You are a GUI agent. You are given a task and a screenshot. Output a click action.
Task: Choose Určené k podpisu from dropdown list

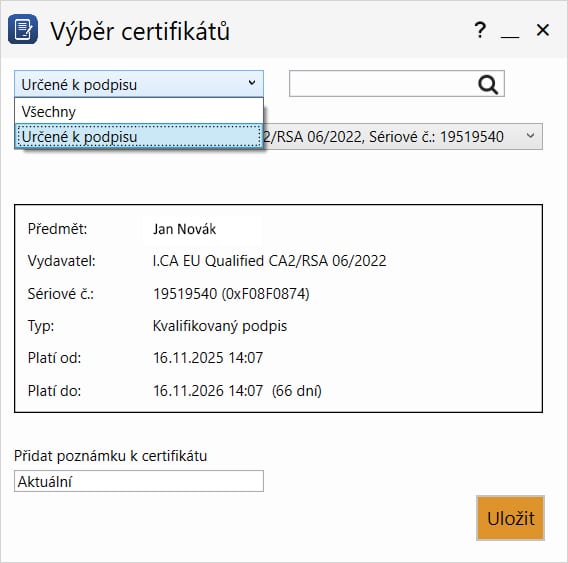click(x=139, y=137)
